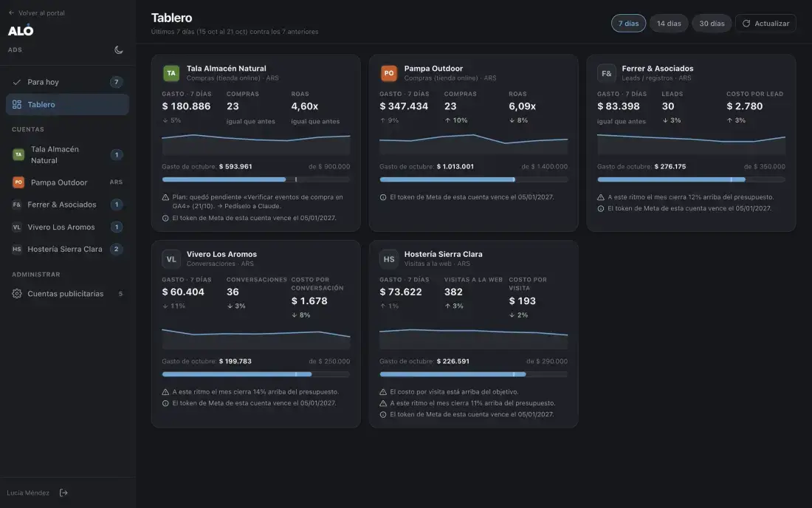The height and width of the screenshot is (508, 812).
Task: Click Tala October spend progress bar
Action: [256, 179]
